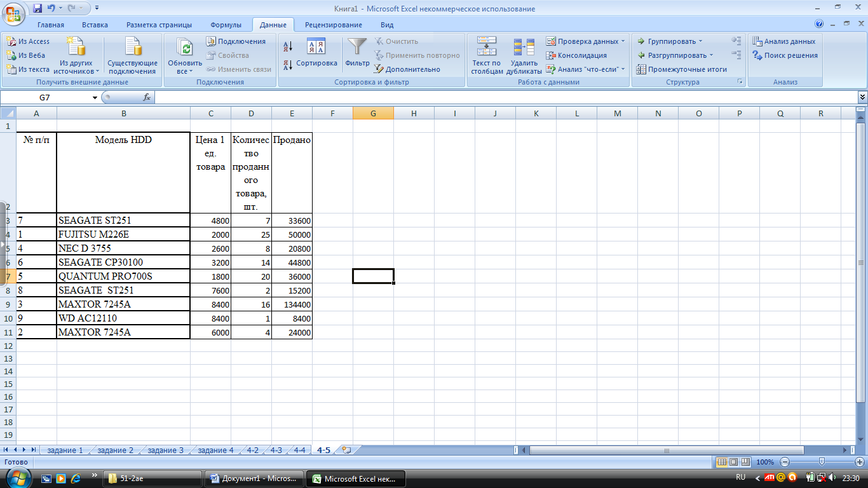The height and width of the screenshot is (488, 868).
Task: Switch to Документ1 Word taskbar button
Action: coord(254,478)
